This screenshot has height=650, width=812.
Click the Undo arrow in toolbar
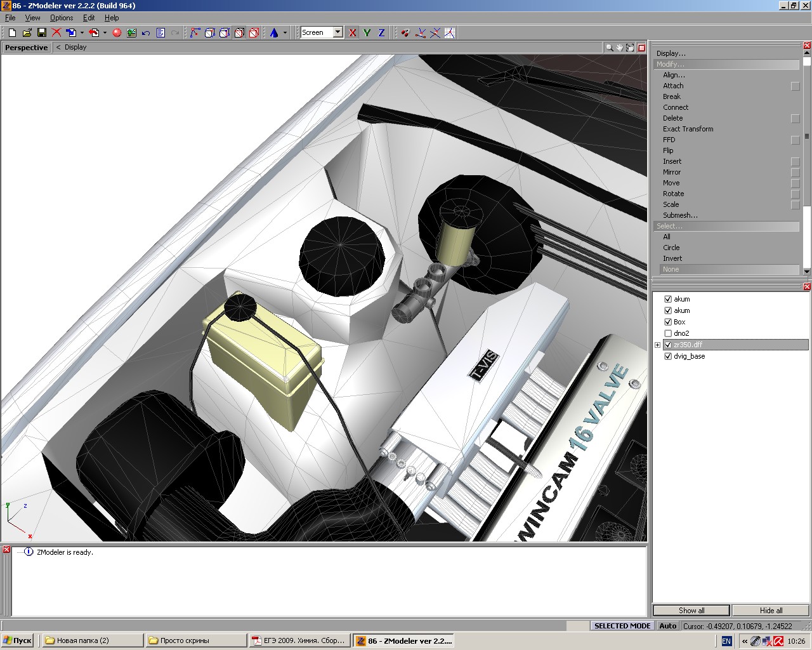coord(146,32)
